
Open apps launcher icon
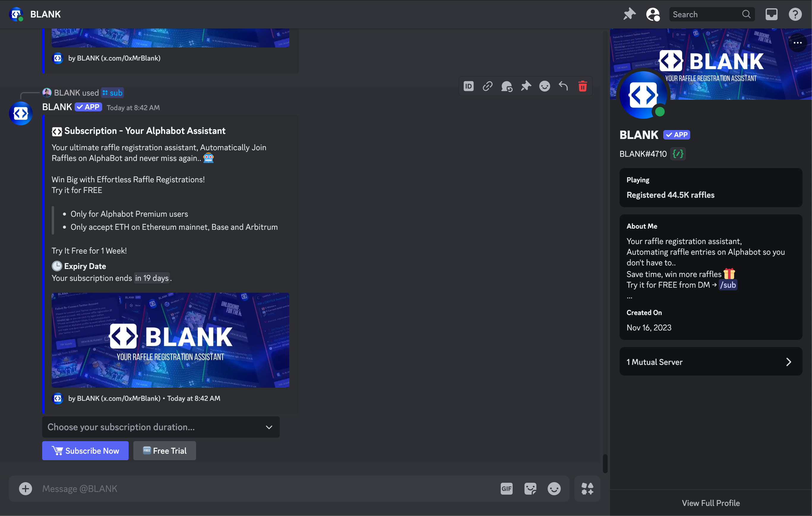(587, 488)
